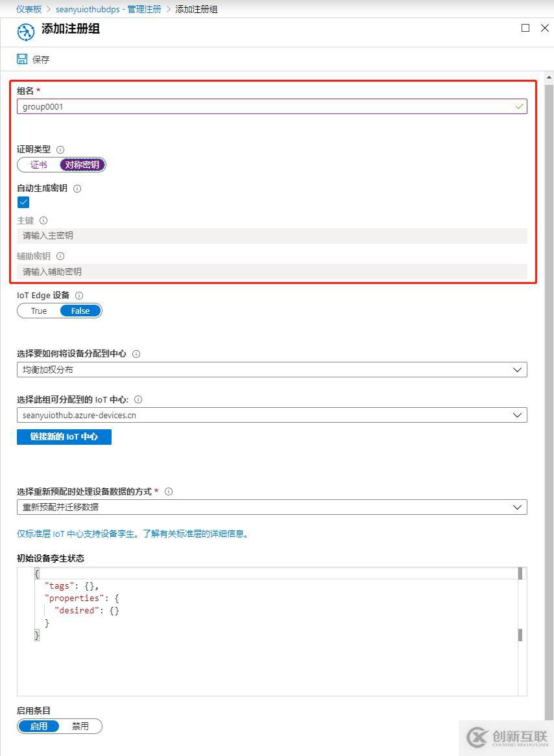Close the 添加注册组 blade
The width and height of the screenshot is (554, 756).
click(x=545, y=28)
